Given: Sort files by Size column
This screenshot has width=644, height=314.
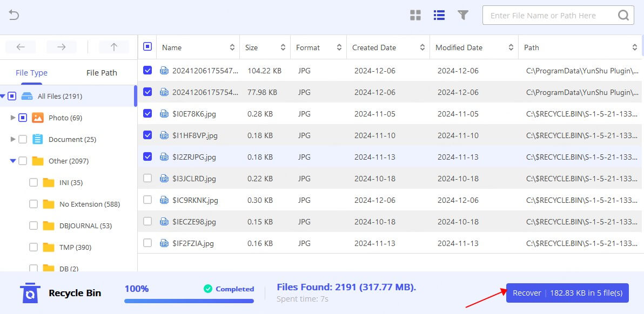Looking at the screenshot, I should (282, 47).
